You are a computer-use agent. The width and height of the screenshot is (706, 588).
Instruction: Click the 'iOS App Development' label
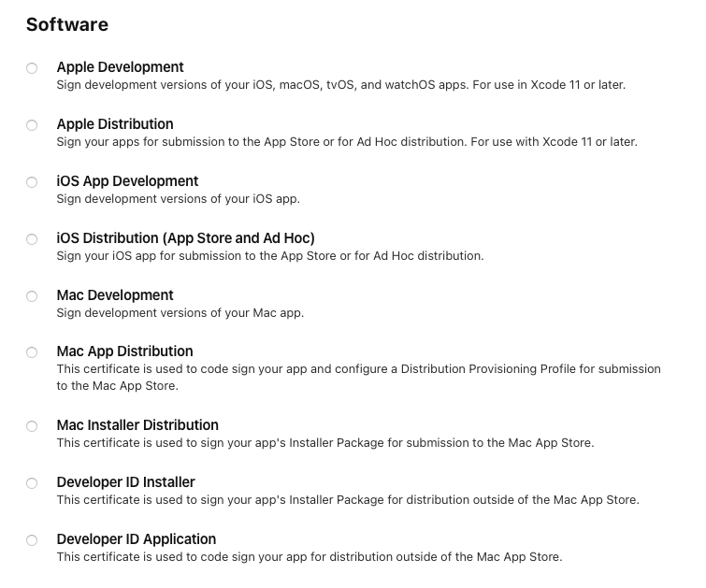click(127, 181)
